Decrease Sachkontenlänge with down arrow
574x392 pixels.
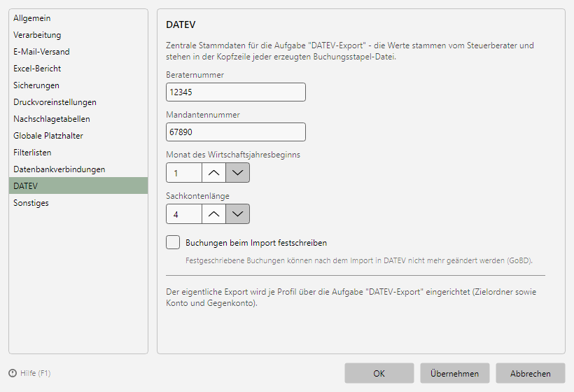[237, 214]
